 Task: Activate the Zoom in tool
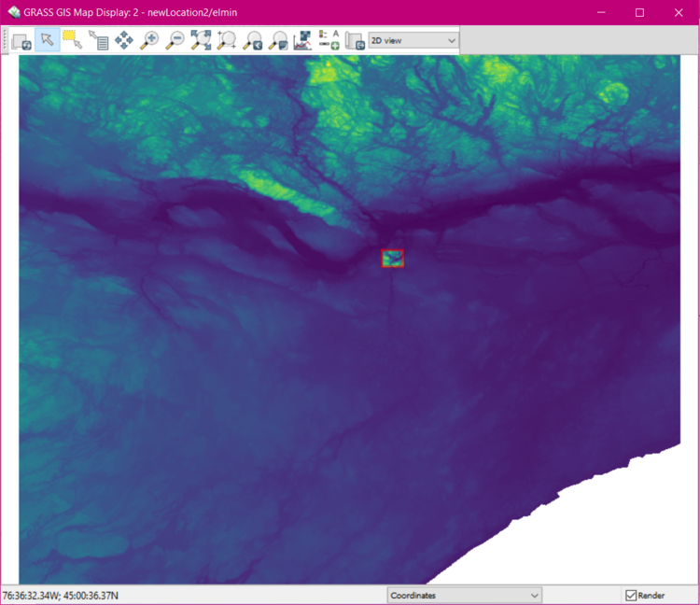tap(149, 40)
